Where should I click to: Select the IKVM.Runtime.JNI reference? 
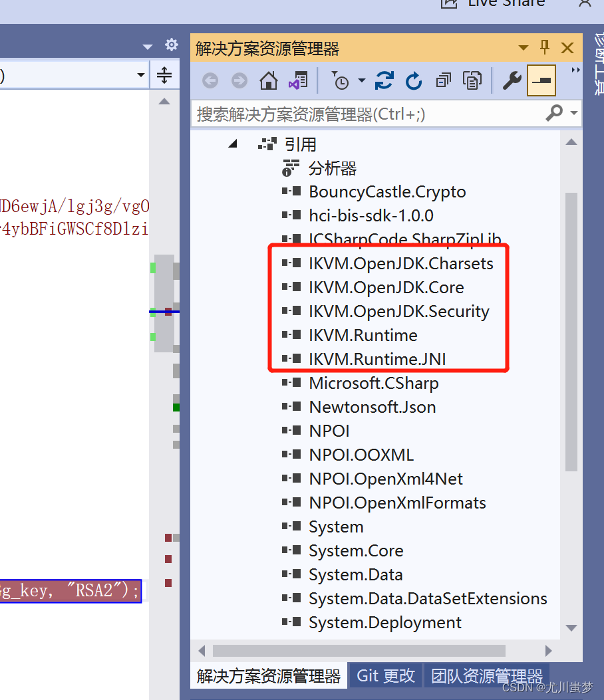coord(378,360)
